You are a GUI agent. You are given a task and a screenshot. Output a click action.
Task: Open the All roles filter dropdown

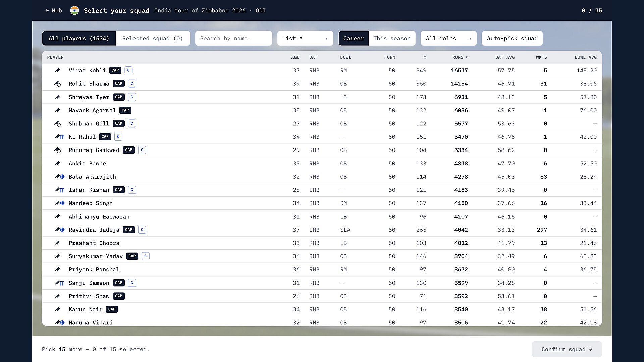pyautogui.click(x=449, y=38)
